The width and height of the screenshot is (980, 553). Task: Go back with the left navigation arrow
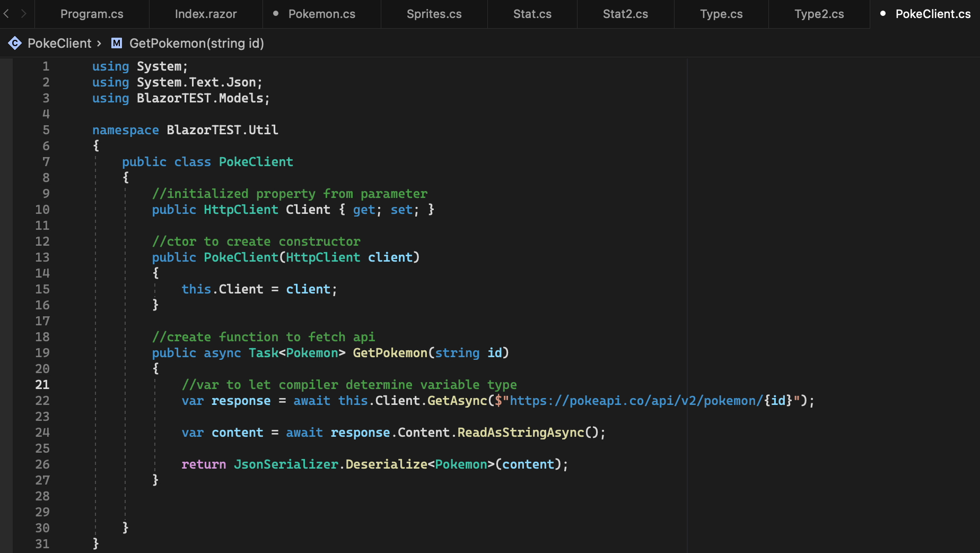[6, 14]
